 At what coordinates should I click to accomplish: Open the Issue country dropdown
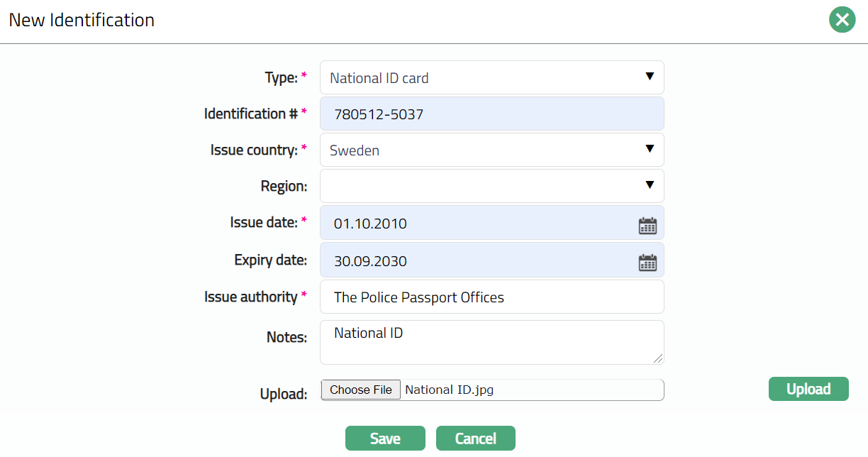[x=491, y=150]
